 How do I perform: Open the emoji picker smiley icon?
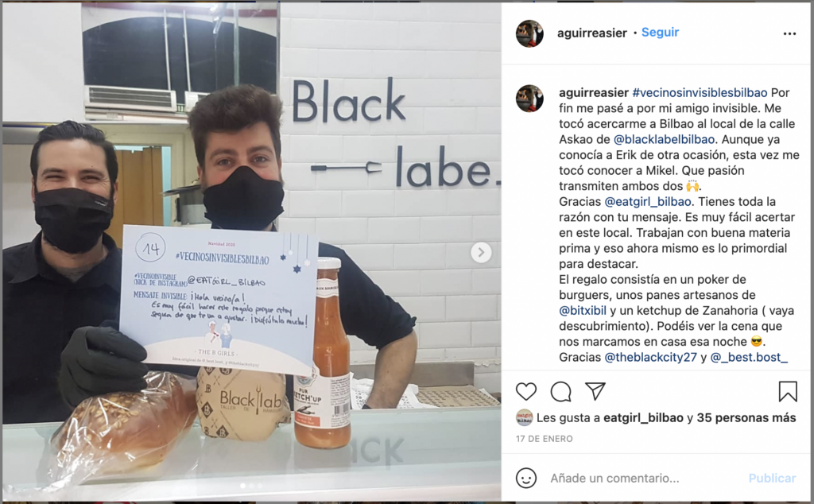coord(526,478)
